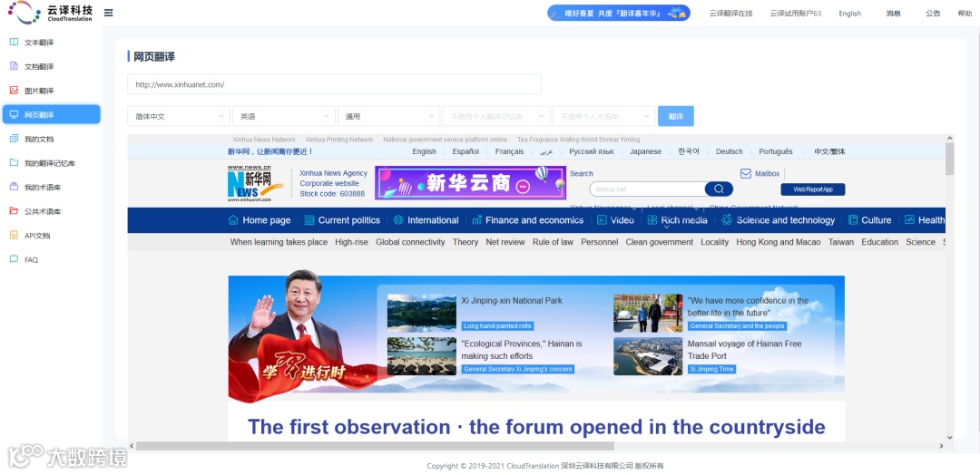Image resolution: width=980 pixels, height=475 pixels.
Task: Click the Health icon in nav bar
Action: 908,219
